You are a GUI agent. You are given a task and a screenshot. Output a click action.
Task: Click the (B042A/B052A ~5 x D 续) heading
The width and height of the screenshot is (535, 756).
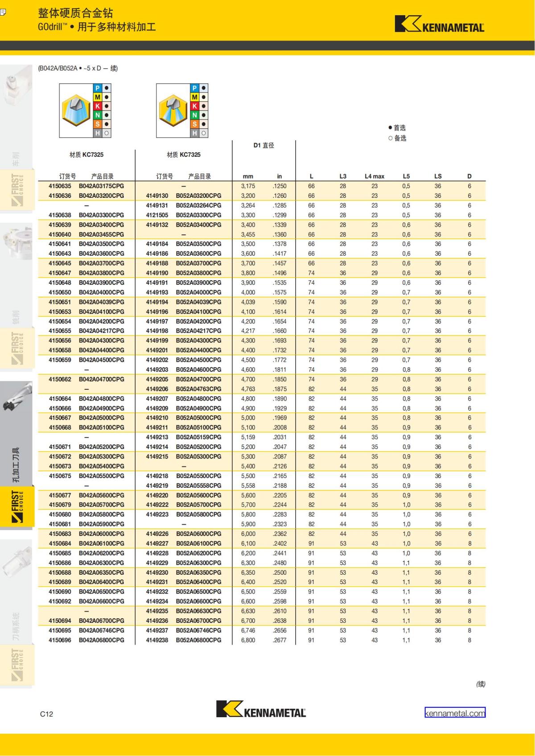click(x=78, y=68)
